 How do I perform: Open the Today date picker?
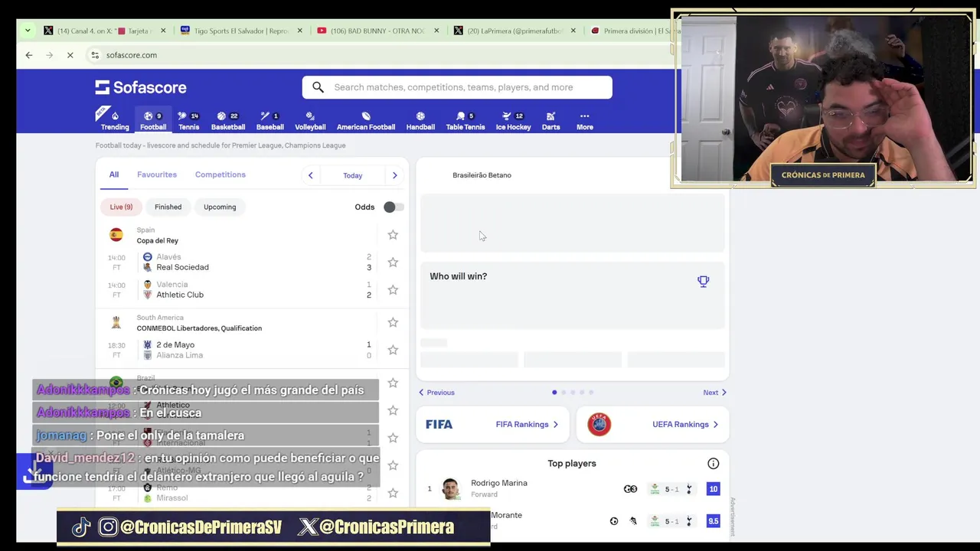tap(352, 175)
